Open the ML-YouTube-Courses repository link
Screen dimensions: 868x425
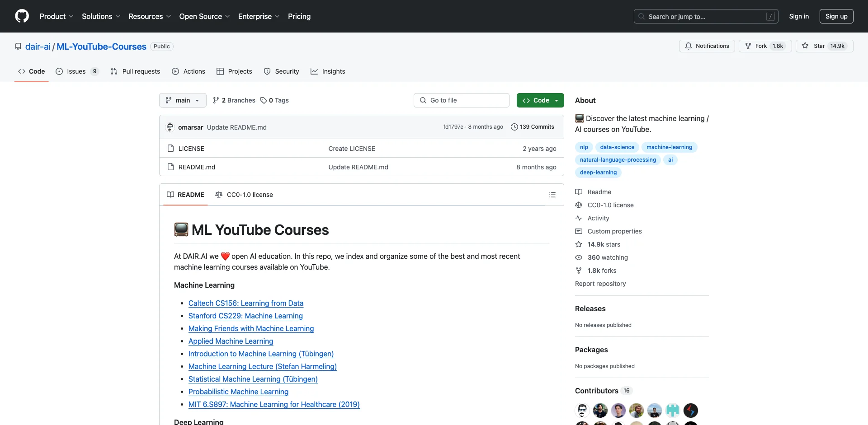point(101,47)
